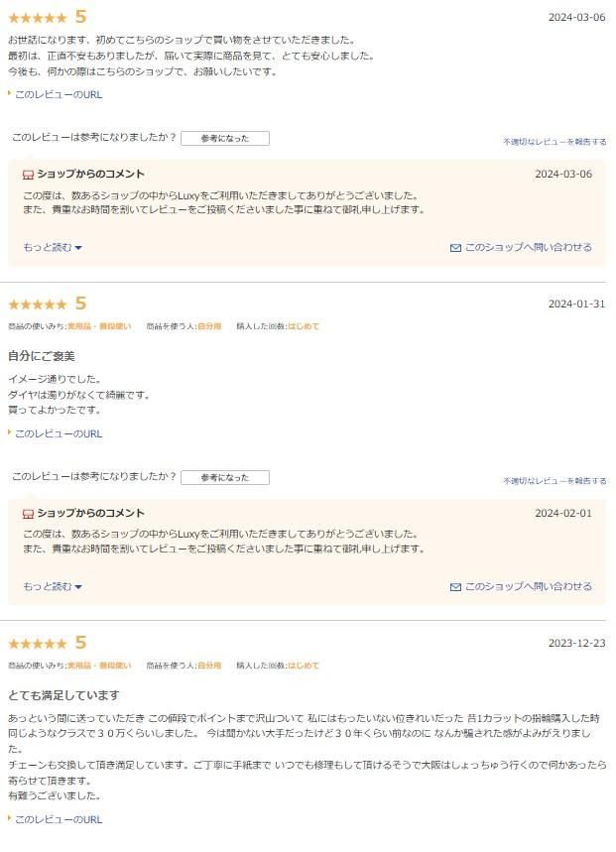
Task: Click the shop icon beside the 2024-03-06 ショップからのコメント
Action: pyautogui.click(x=28, y=175)
